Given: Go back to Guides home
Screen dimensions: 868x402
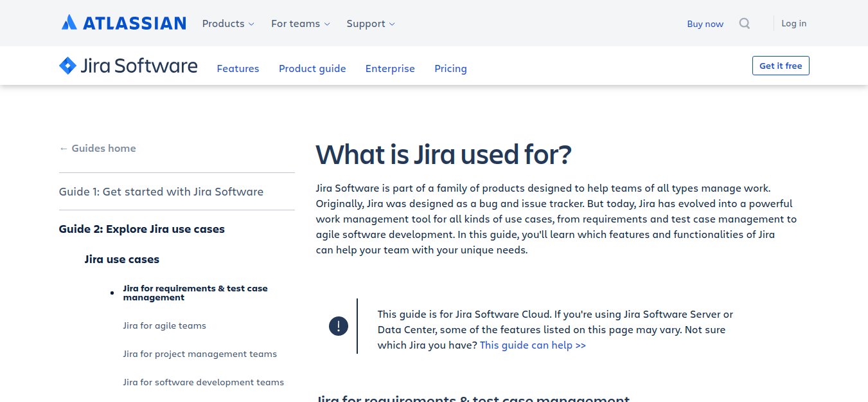Looking at the screenshot, I should coord(98,149).
